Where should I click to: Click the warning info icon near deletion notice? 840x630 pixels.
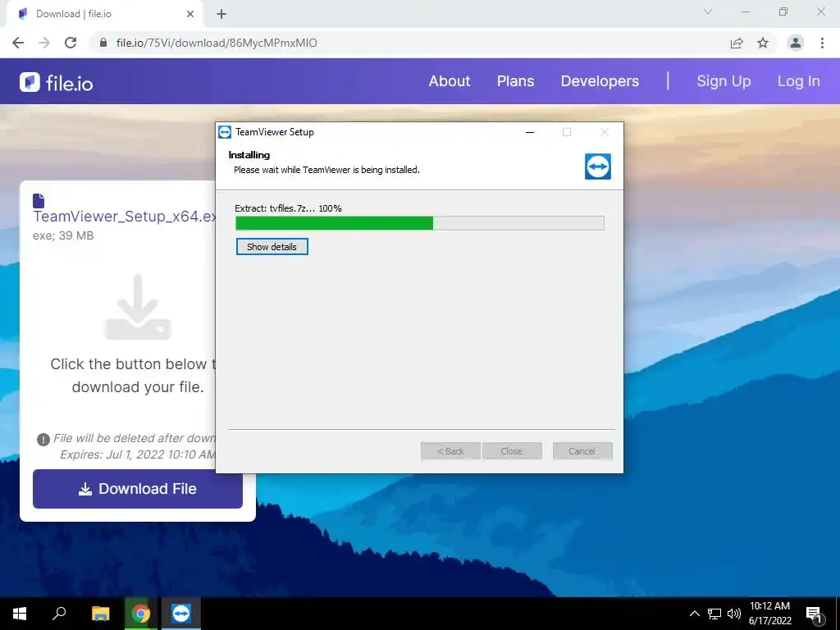(x=43, y=440)
